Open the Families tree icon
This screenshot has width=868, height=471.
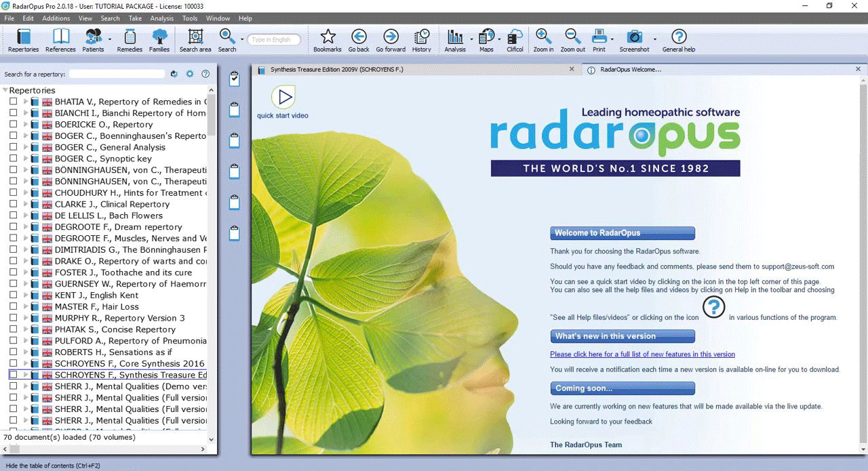point(159,40)
